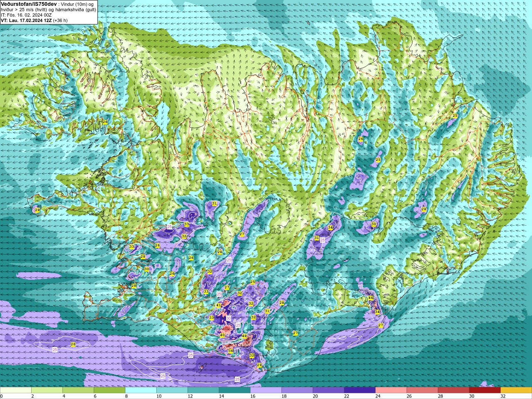Click the yellow gust label 29
The width and height of the screenshot is (532, 399).
pyautogui.click(x=259, y=365)
